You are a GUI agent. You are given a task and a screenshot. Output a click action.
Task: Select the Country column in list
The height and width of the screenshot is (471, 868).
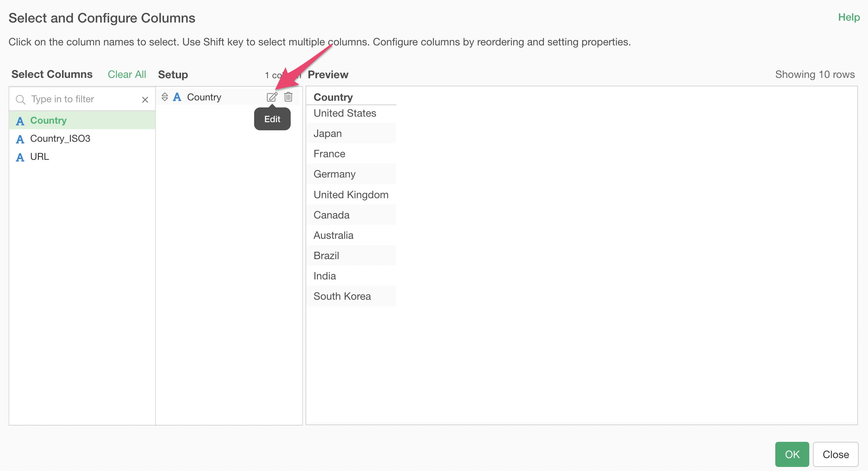coord(48,120)
